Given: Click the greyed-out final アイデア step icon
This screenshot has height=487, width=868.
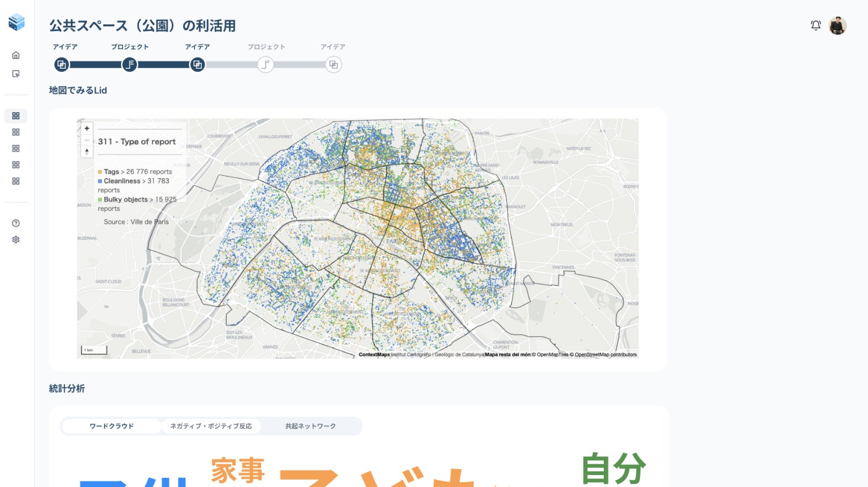Looking at the screenshot, I should pos(334,65).
